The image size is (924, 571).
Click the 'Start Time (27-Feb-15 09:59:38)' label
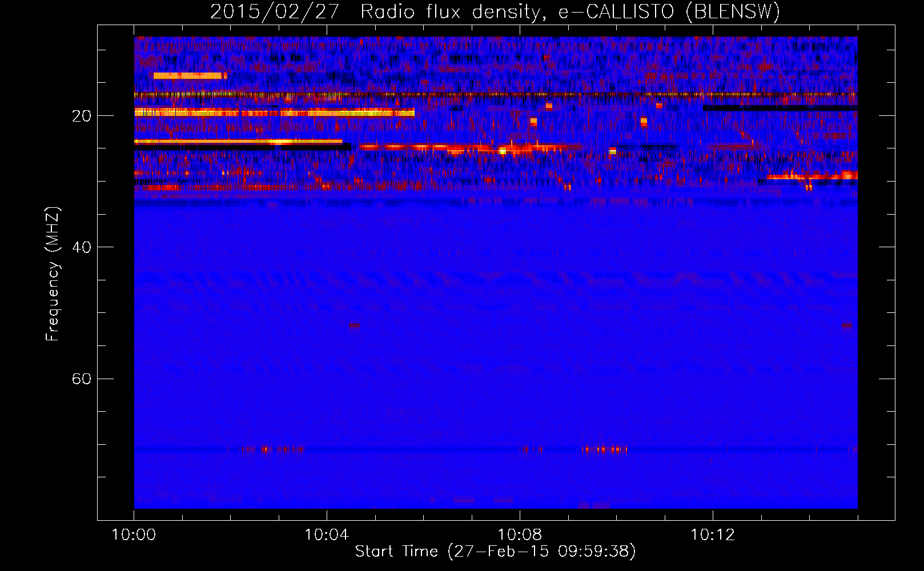click(496, 552)
